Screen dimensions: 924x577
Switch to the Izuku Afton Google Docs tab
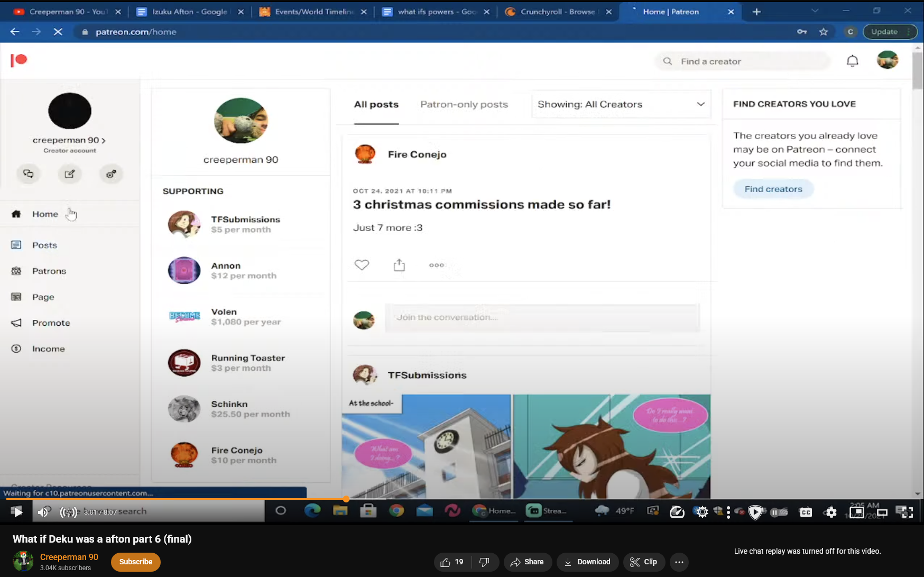(189, 12)
